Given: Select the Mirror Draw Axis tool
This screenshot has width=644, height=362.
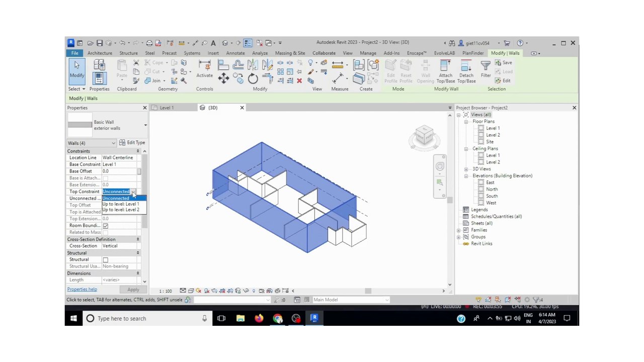Looking at the screenshot, I should click(267, 64).
